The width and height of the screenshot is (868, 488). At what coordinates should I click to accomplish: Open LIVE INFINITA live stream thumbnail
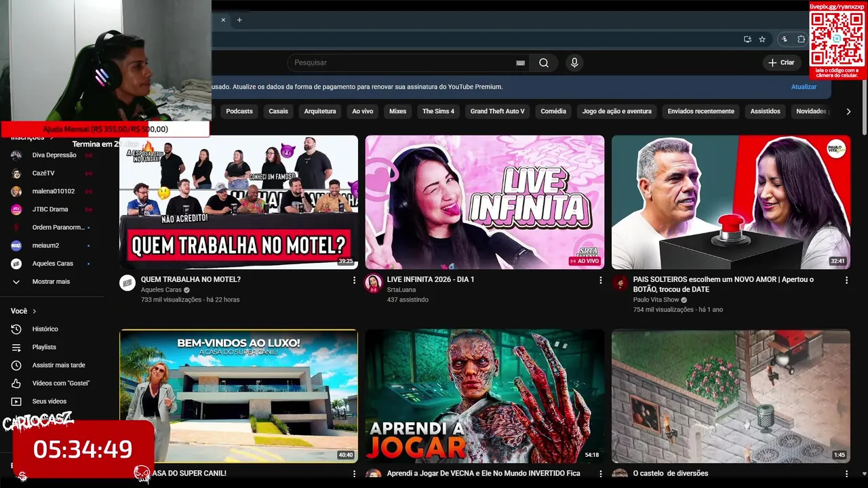pyautogui.click(x=485, y=202)
